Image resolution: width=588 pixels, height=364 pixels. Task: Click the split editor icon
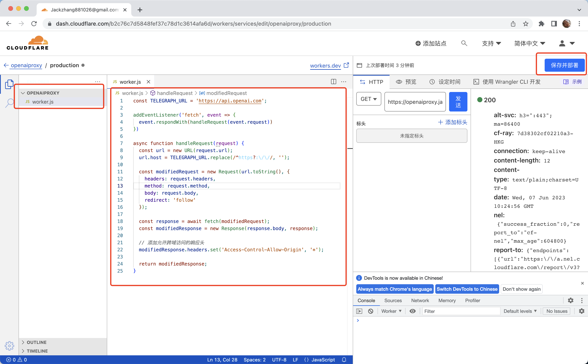click(x=333, y=82)
